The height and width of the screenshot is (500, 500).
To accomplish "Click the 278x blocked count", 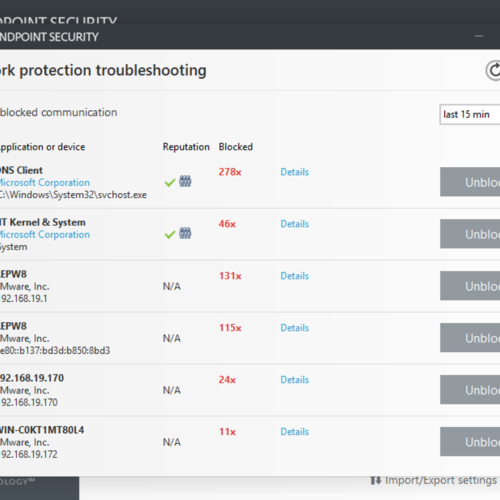I will tap(230, 172).
